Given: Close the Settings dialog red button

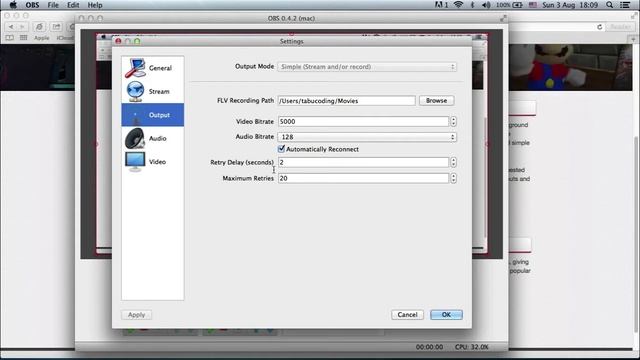Looking at the screenshot, I should click(118, 41).
